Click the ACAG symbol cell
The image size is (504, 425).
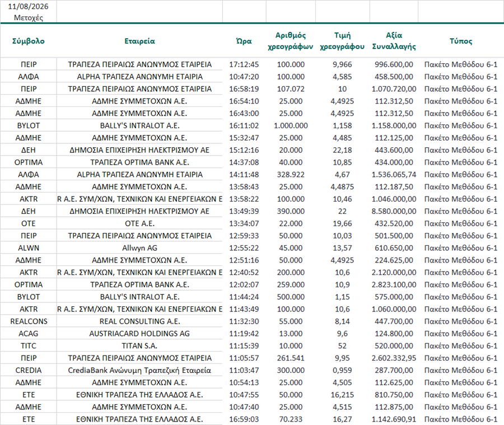tap(29, 333)
